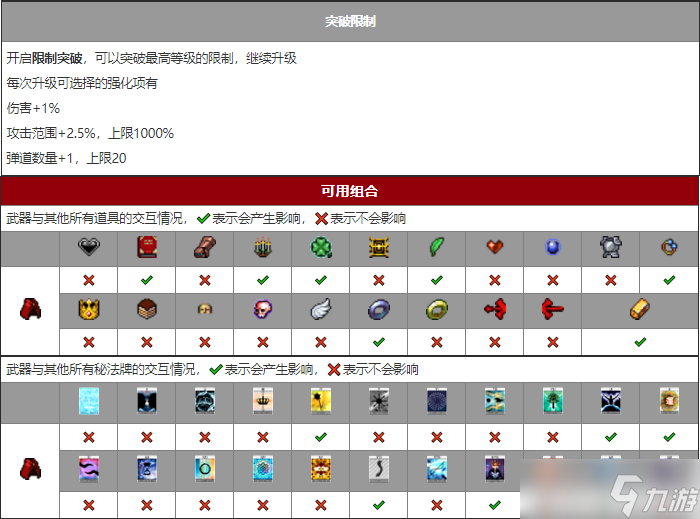Click the green four-leaf Clover icon

pos(321,247)
